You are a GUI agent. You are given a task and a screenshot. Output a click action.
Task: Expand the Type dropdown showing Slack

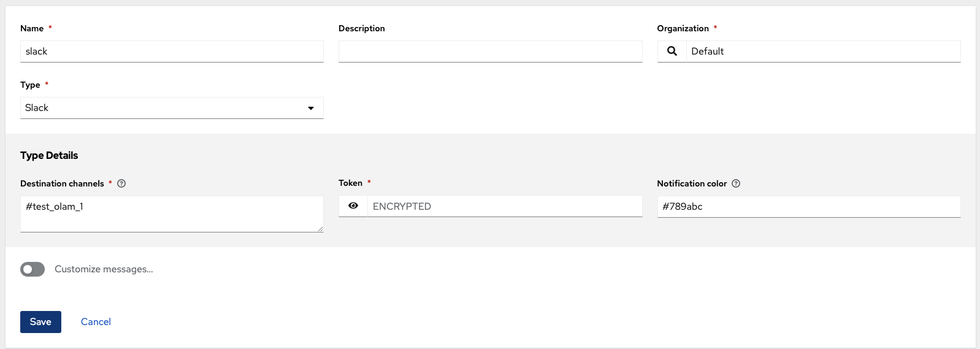point(172,108)
